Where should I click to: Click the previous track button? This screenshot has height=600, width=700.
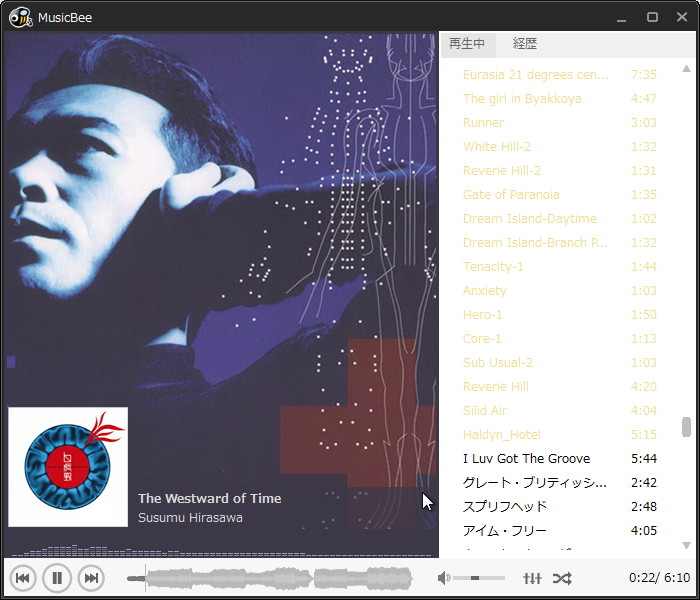[22, 578]
